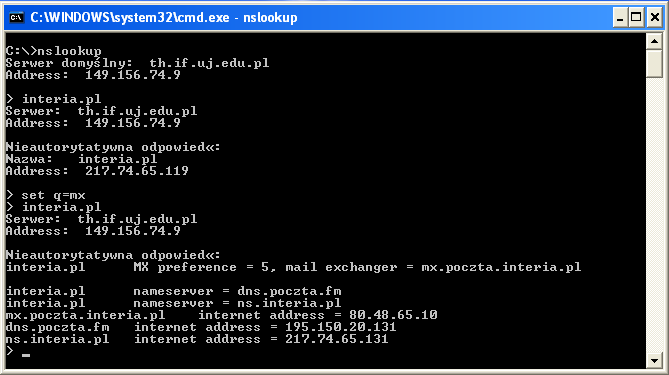Click the empty scrollbar track below thumb
669x375 pixels.
tap(654, 215)
